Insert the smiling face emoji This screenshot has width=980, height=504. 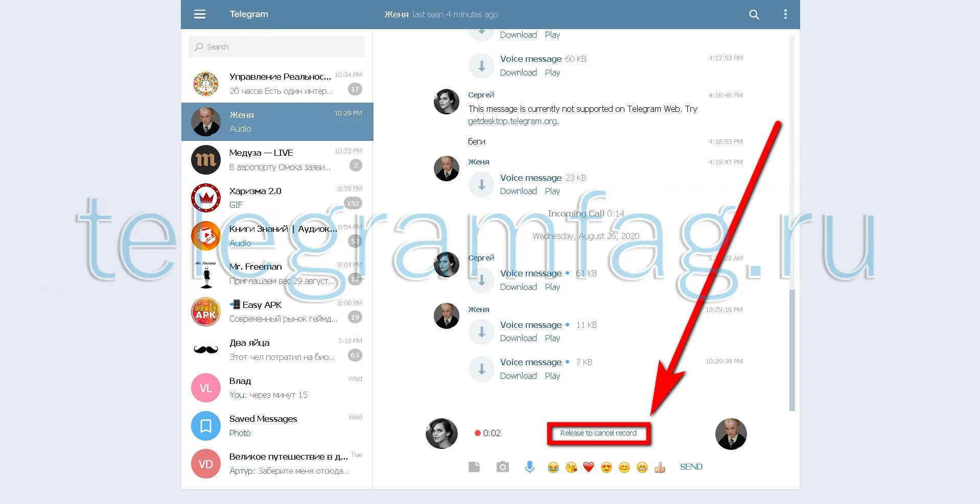click(624, 467)
